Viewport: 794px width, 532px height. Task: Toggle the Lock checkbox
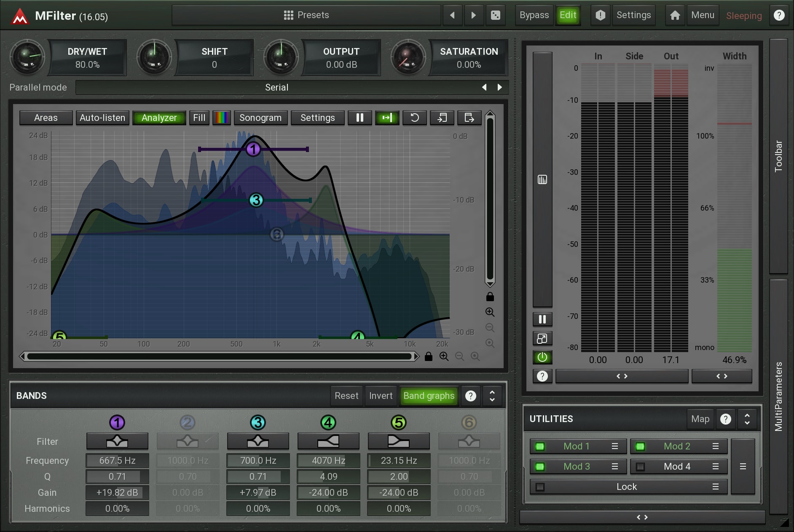coord(540,487)
